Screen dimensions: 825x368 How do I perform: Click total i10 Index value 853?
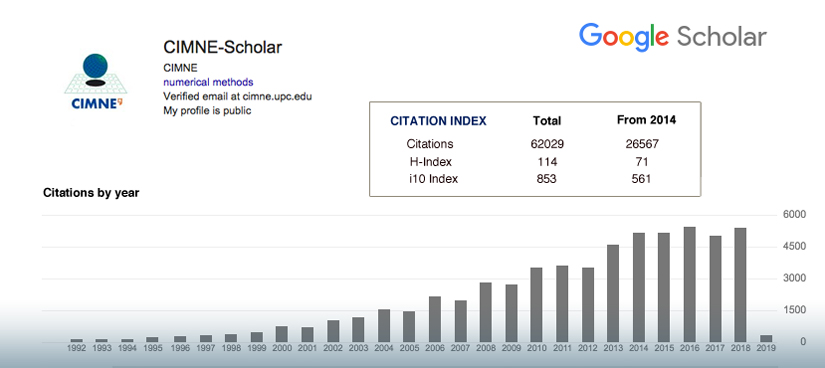[547, 179]
